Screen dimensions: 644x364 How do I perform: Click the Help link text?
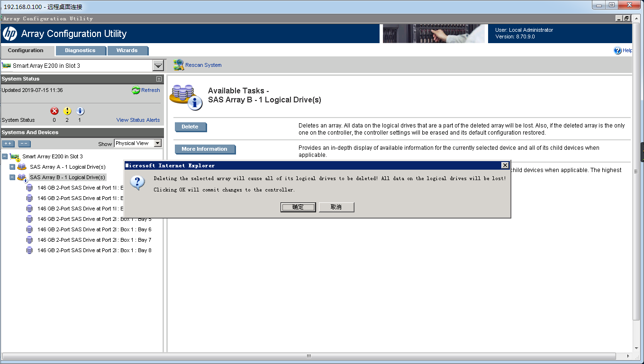click(x=627, y=50)
